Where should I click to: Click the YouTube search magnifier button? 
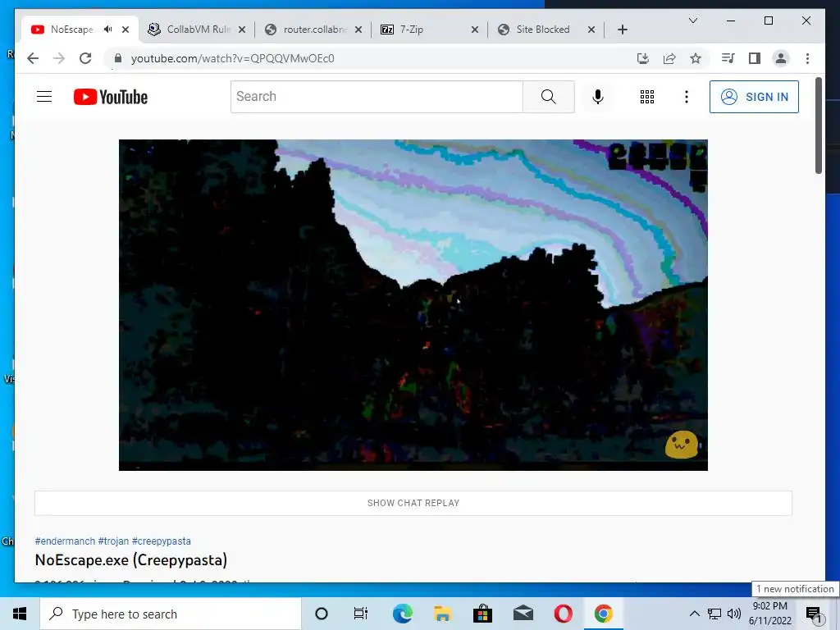pyautogui.click(x=548, y=97)
